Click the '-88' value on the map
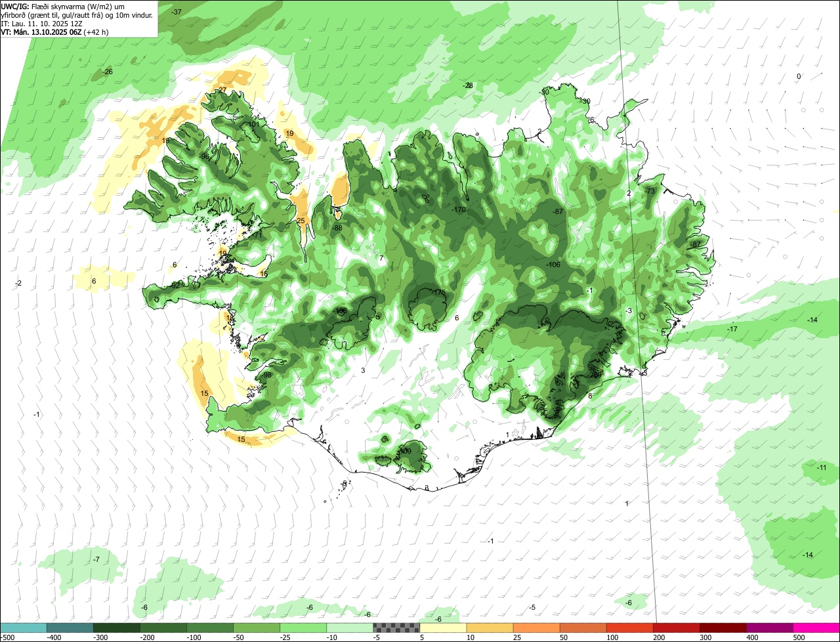 click(337, 228)
